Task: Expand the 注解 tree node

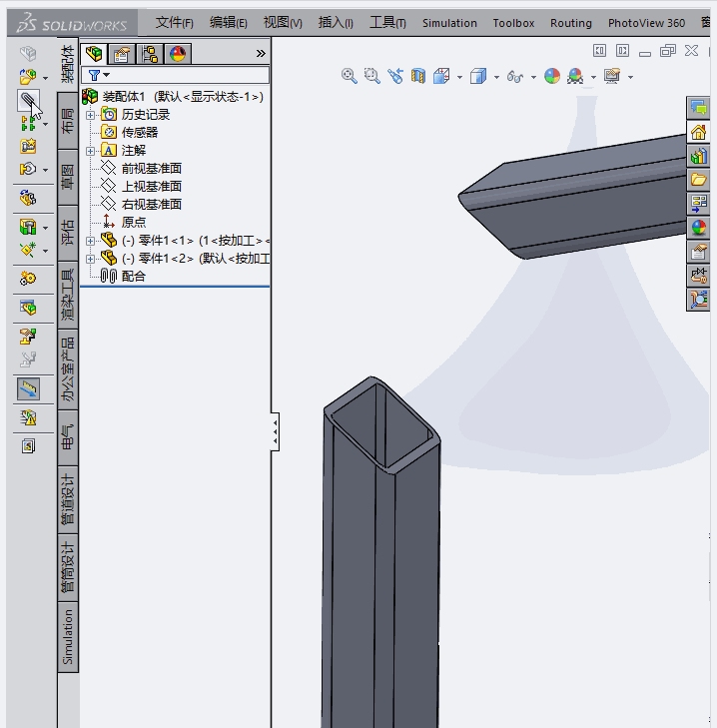Action: click(91, 151)
